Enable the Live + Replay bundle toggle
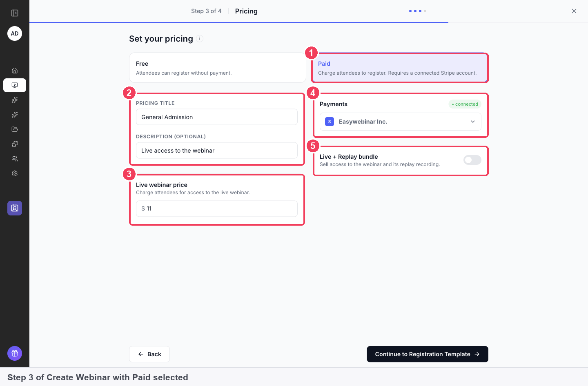This screenshot has height=386, width=588. coord(472,160)
